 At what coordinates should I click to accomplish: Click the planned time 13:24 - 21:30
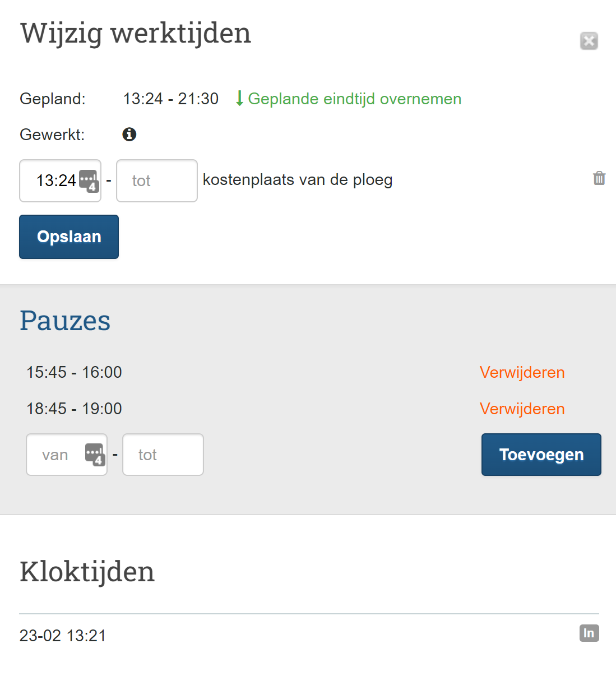click(170, 99)
